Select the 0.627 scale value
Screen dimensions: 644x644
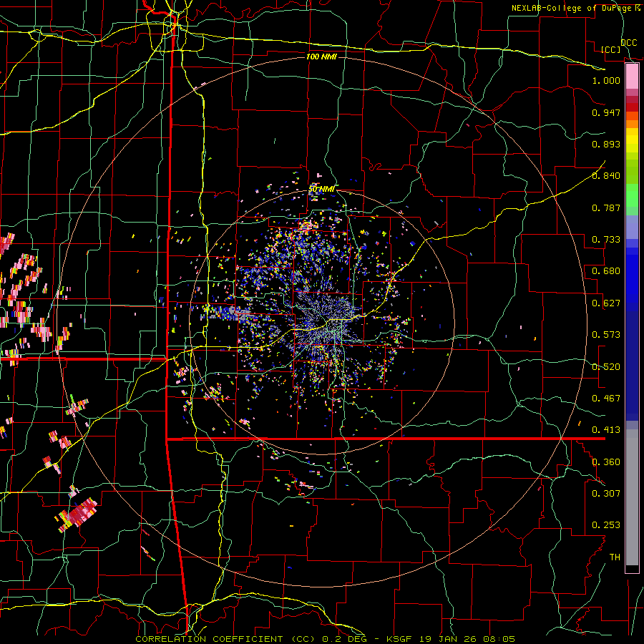(606, 303)
